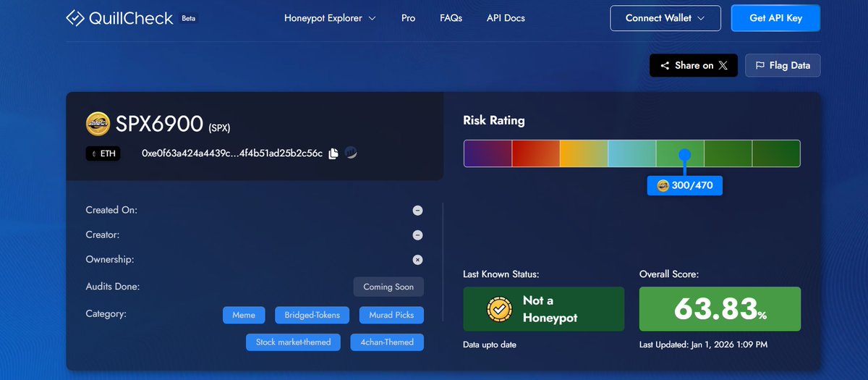868x380 pixels.
Task: Select the Bridged-Tokens category tag
Action: (x=312, y=315)
